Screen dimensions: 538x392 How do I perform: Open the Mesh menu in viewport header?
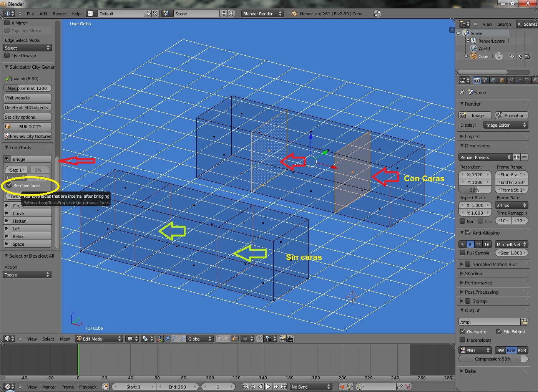(65, 339)
